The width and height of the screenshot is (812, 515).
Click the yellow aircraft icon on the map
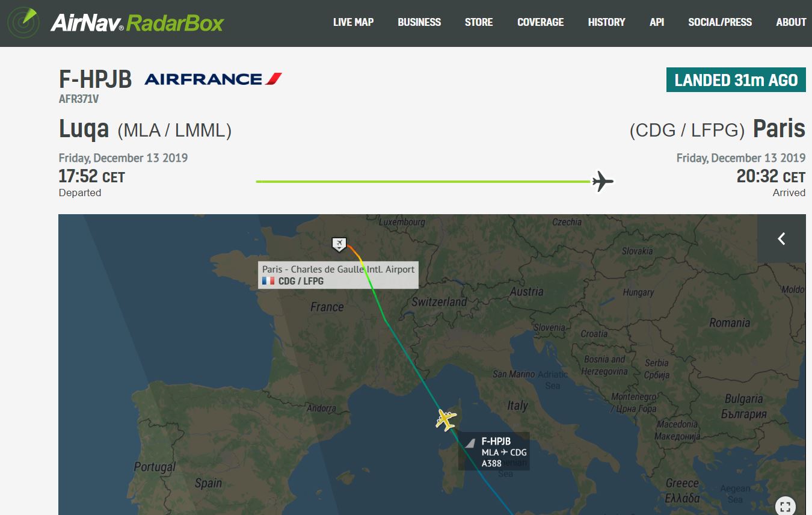pyautogui.click(x=446, y=419)
